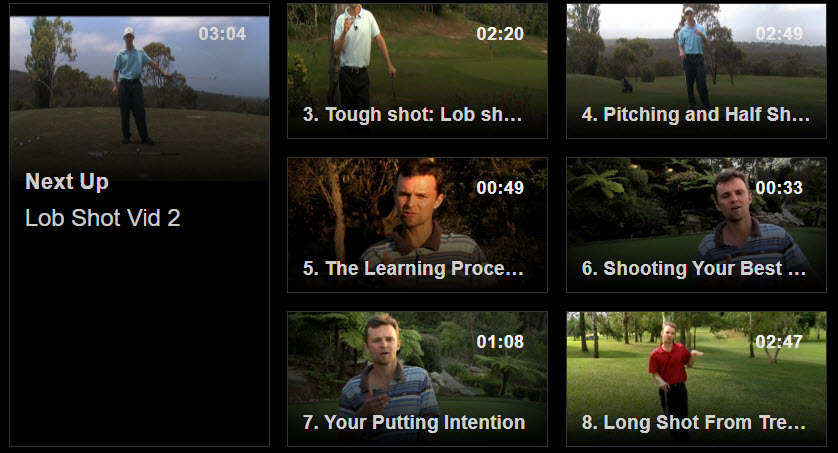Click the 00:49 duration label

tap(500, 188)
